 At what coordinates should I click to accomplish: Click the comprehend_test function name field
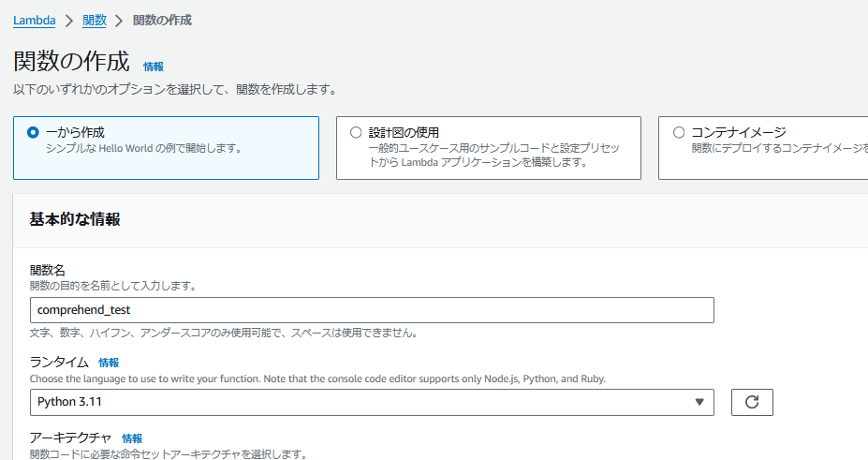(x=372, y=310)
